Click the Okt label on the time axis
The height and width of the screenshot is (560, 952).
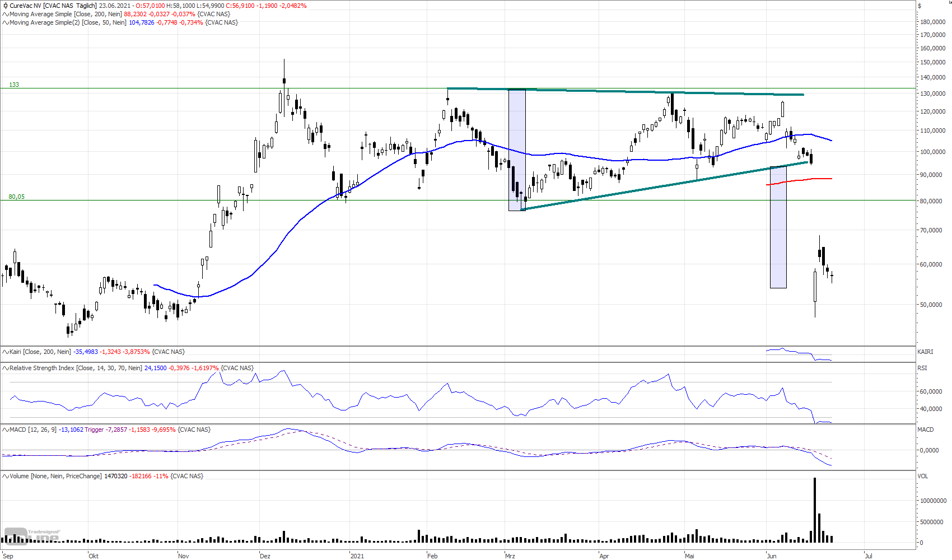[94, 556]
